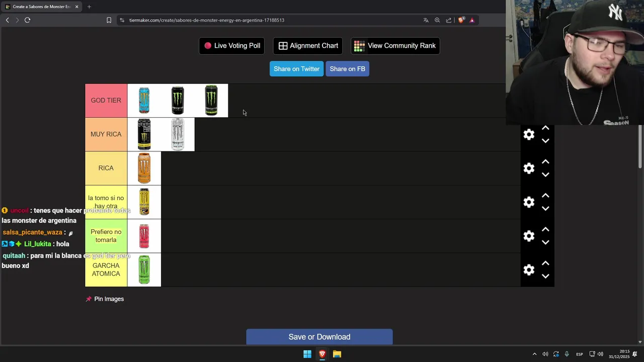Move RICA row down with arrow
644x362 pixels.
545,174
